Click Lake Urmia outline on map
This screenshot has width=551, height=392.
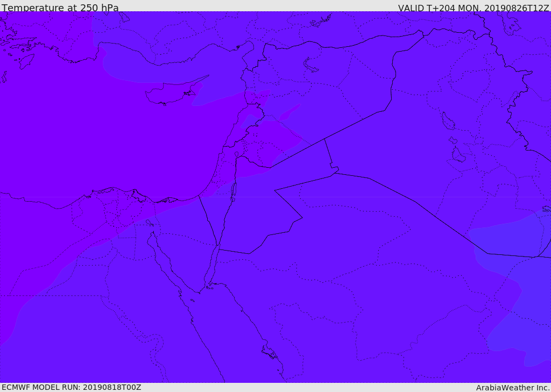510,25
